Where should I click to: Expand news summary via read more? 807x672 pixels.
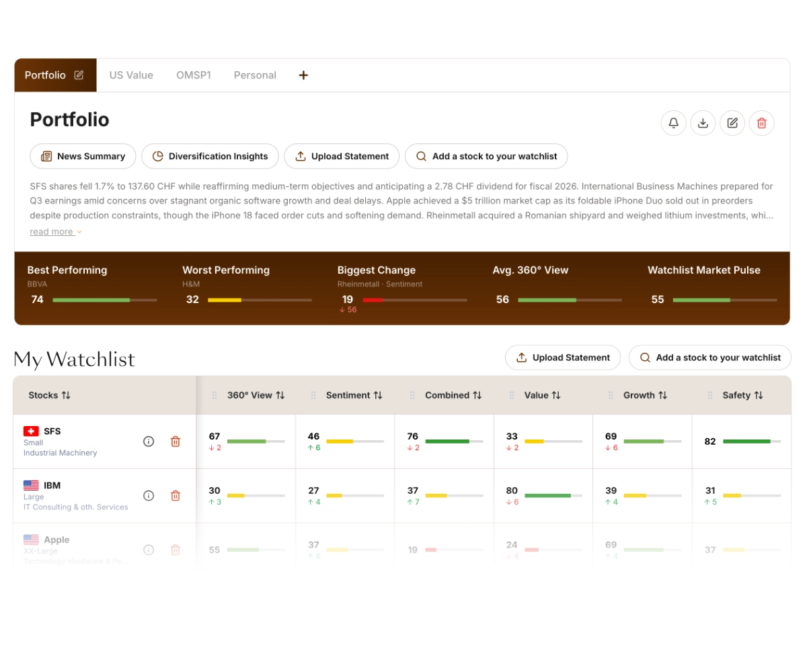pos(56,232)
